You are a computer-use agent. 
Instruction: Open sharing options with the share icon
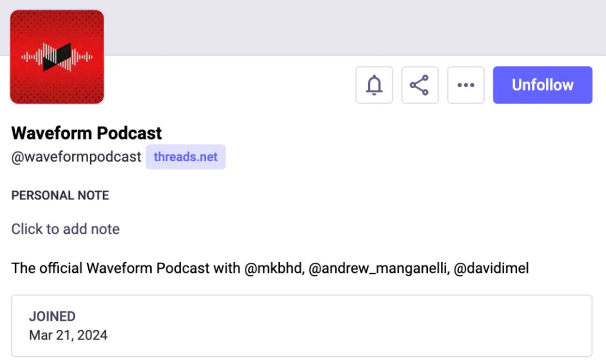click(x=420, y=85)
